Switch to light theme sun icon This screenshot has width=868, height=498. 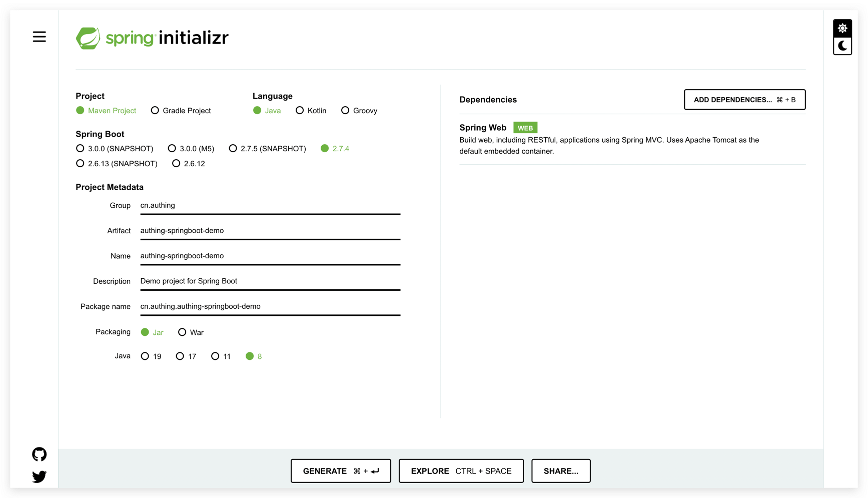point(842,28)
